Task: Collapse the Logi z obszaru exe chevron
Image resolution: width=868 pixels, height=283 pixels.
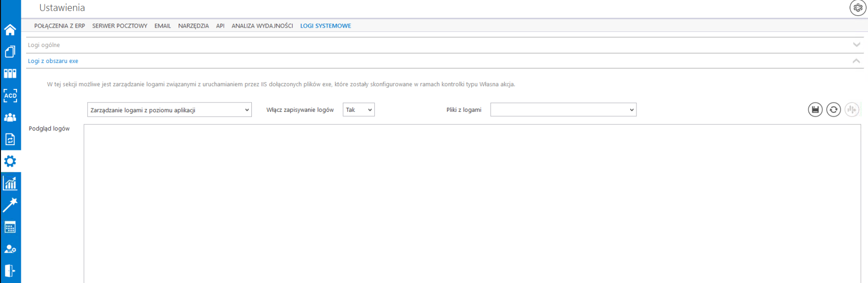Action: pos(856,61)
